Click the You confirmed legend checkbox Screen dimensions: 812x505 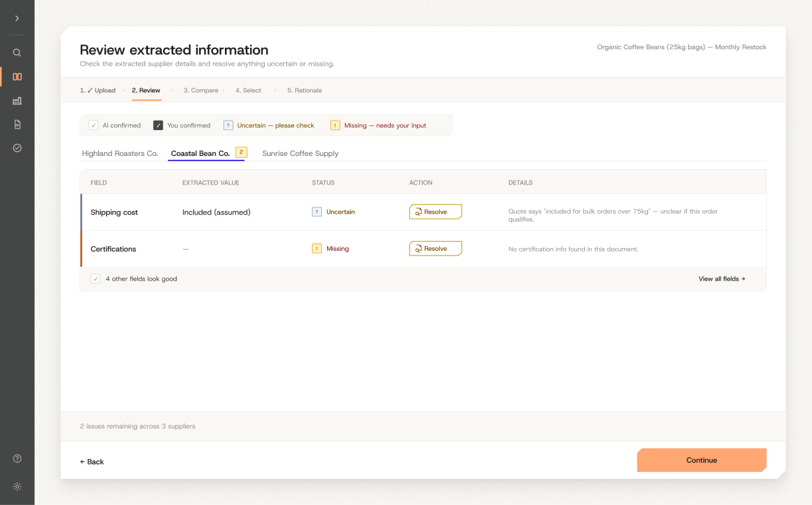click(158, 125)
